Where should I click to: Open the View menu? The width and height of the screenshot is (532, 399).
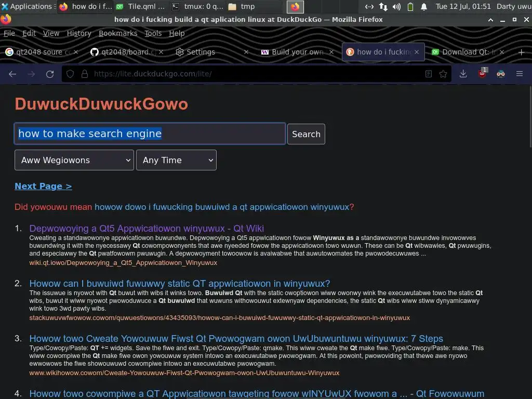pyautogui.click(x=51, y=33)
